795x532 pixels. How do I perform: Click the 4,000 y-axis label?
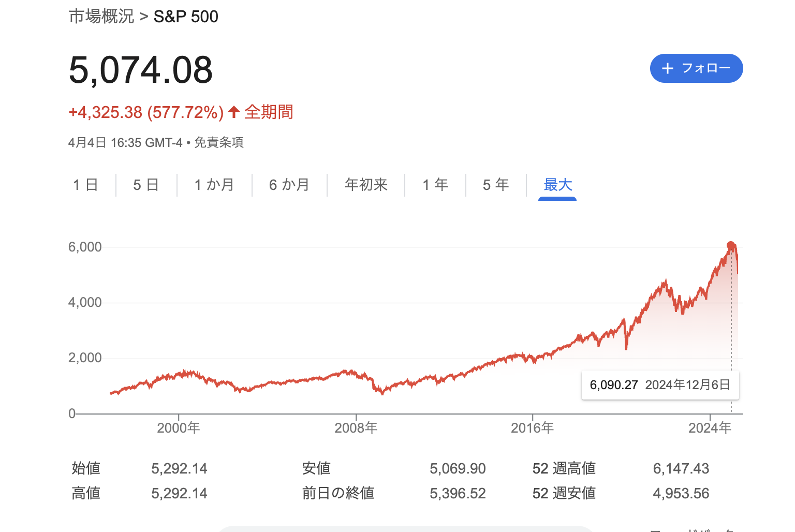pyautogui.click(x=85, y=302)
